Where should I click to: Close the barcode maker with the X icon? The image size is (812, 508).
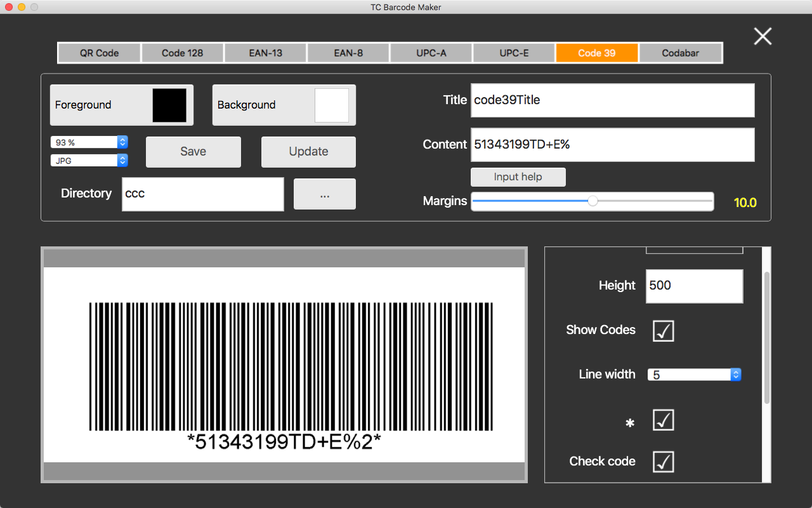point(763,36)
